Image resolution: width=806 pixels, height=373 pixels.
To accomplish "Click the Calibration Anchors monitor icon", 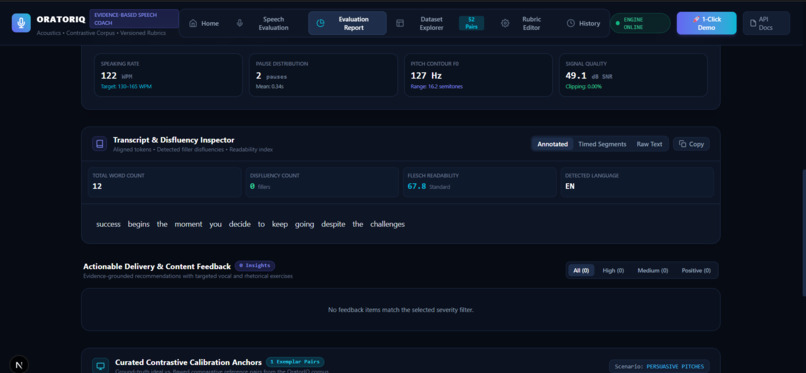I will pos(100,366).
